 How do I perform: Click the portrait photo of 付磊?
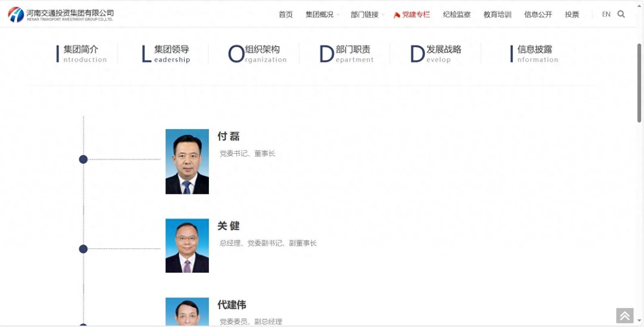coord(187,162)
